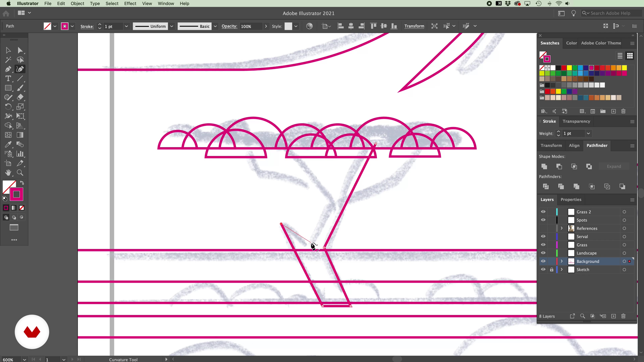Click the Transform link in control bar

pyautogui.click(x=414, y=26)
